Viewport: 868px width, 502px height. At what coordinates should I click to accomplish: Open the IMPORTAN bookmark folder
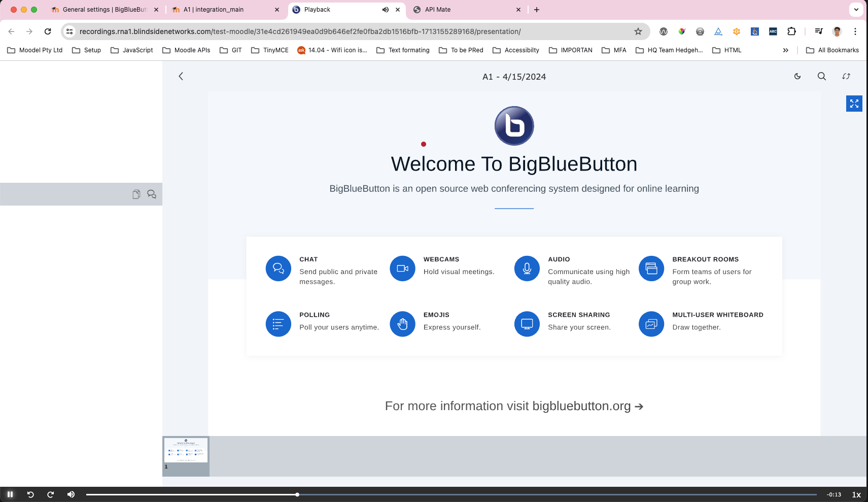point(571,50)
